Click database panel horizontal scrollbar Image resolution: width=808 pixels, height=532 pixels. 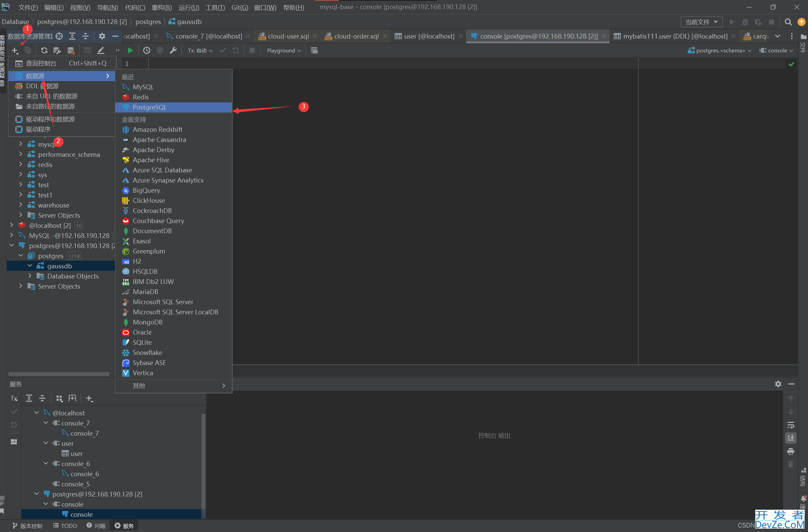[59, 373]
